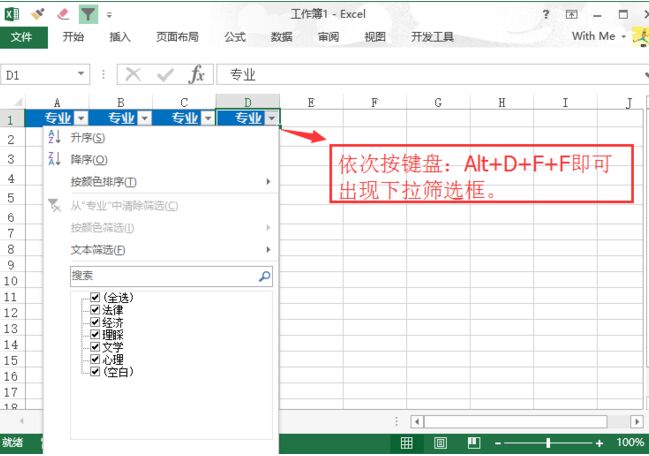Open the filter dropdown arrow in cell C1

pos(208,118)
